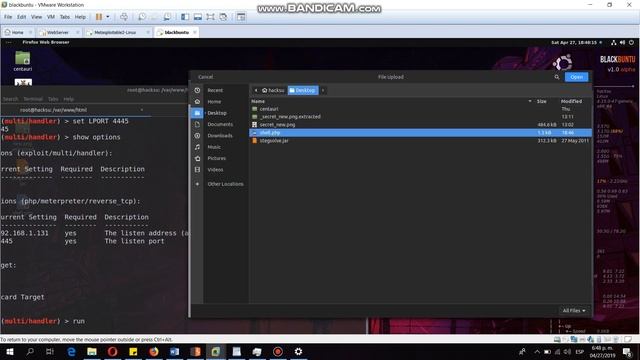Sort files by the Modified column
Viewport: 640px width, 360px height.
click(571, 101)
